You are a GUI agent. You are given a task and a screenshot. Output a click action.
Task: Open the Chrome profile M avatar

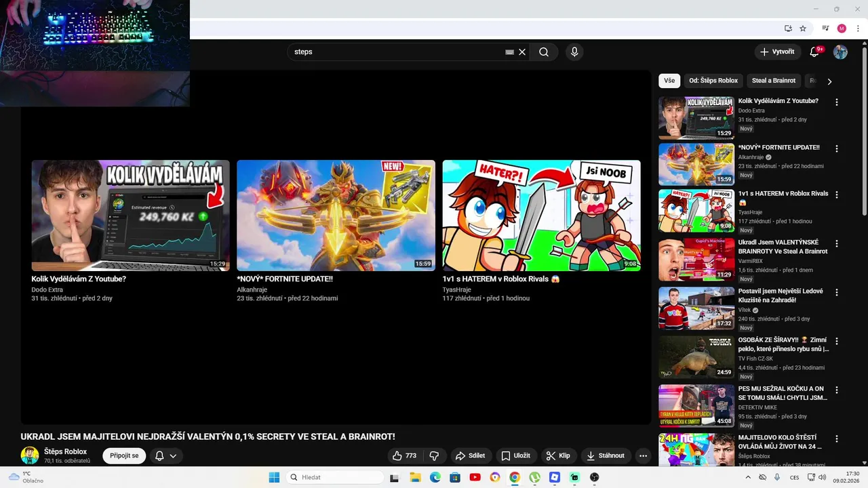pyautogui.click(x=842, y=28)
